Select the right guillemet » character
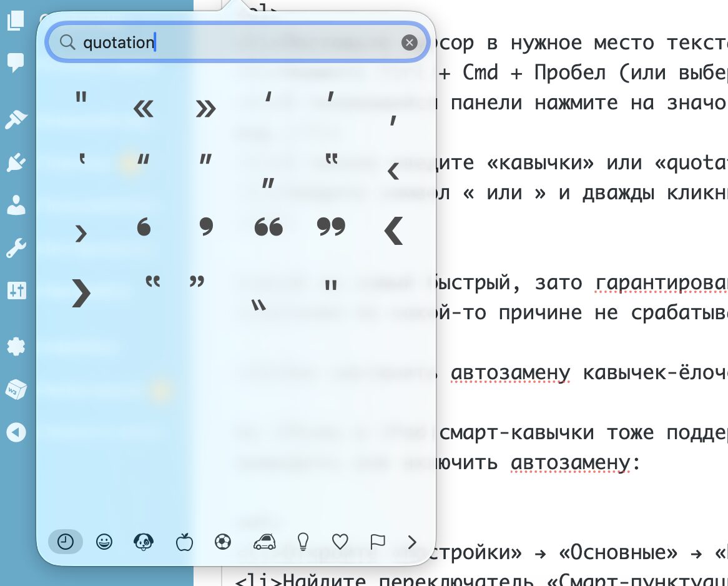The image size is (728, 586). point(205,108)
